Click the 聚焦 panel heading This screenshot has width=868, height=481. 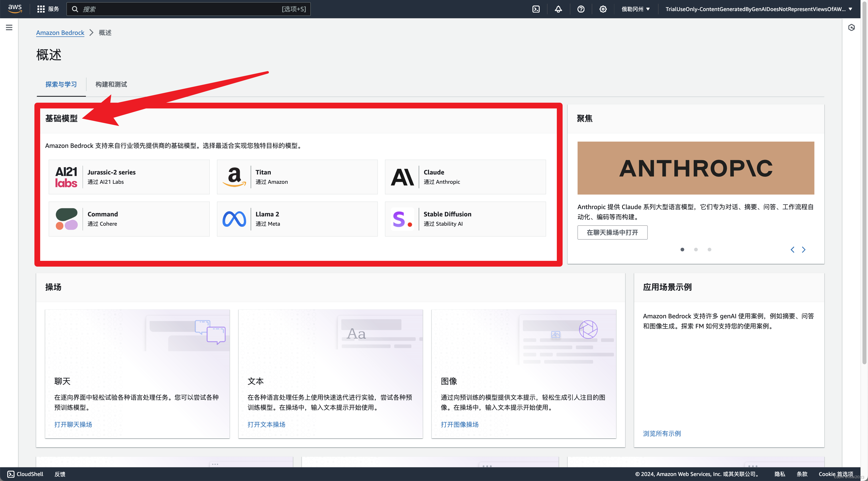point(584,118)
